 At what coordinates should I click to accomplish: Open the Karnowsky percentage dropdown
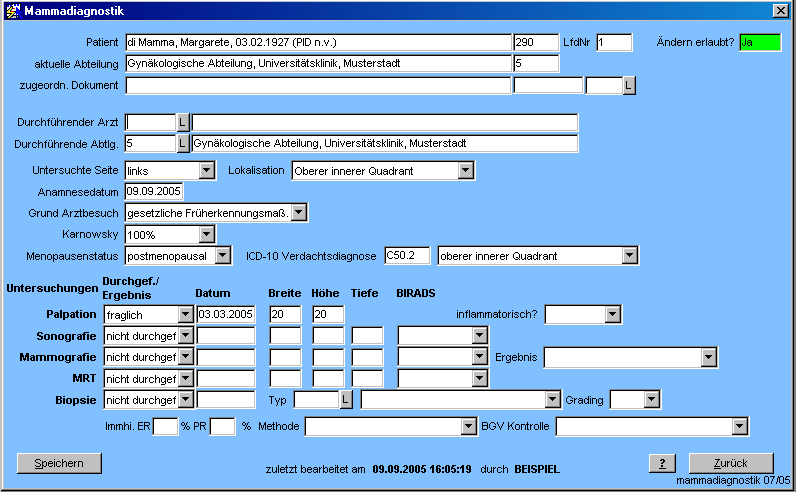coord(206,234)
